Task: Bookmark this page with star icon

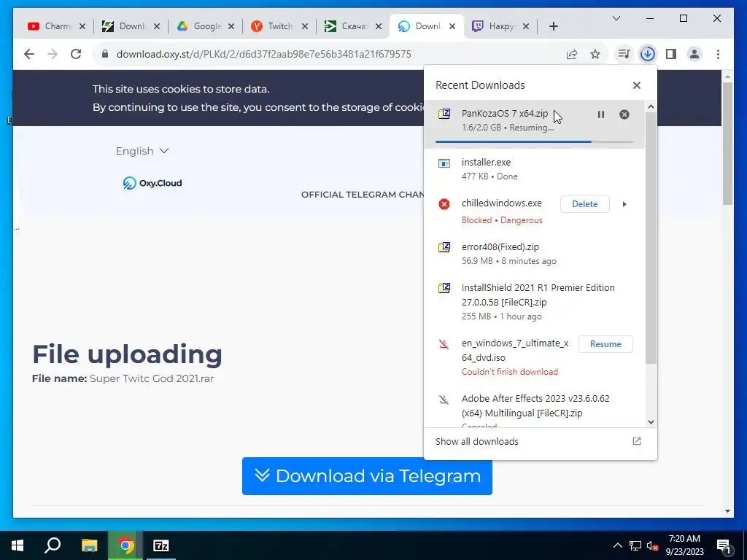Action: click(595, 54)
